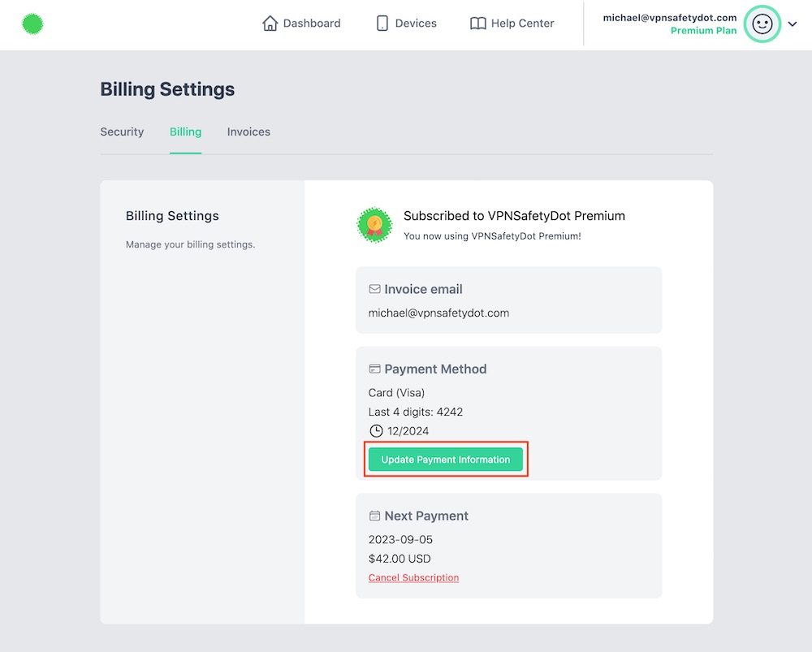The image size is (812, 652).
Task: Click the clock icon next to 12/2024
Action: (376, 431)
